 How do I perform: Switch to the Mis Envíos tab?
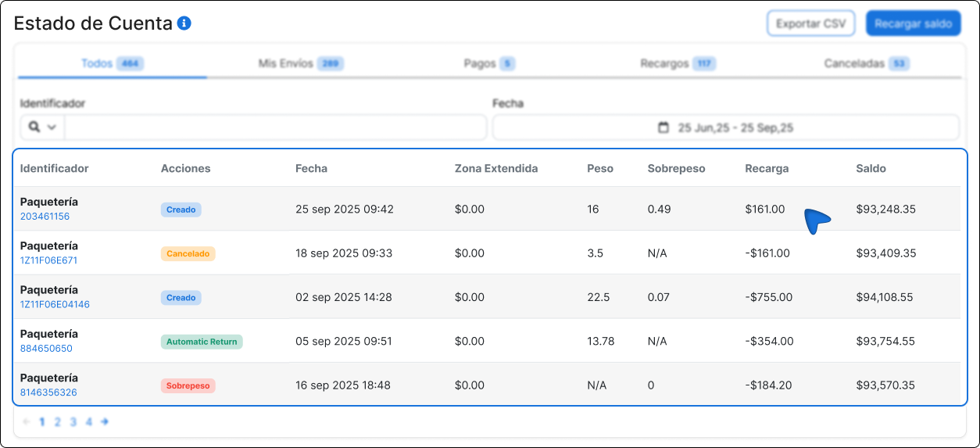coord(300,63)
